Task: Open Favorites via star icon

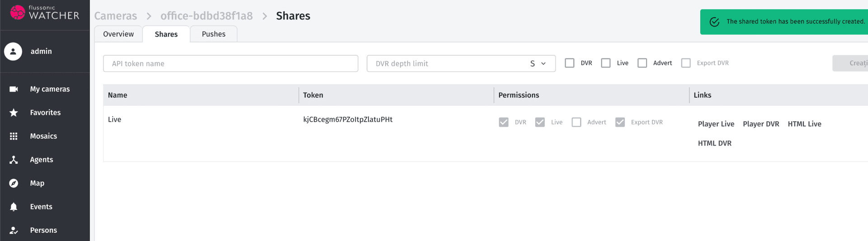Action: click(14, 113)
